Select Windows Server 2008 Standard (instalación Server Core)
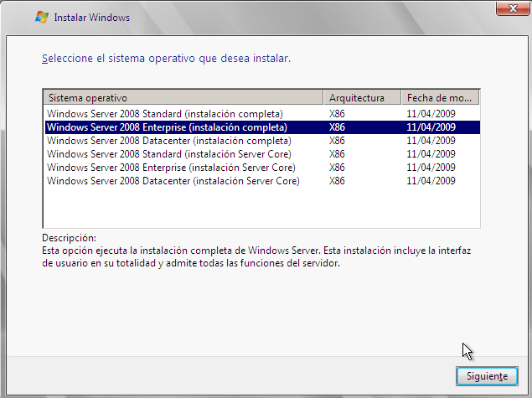 pos(262,154)
